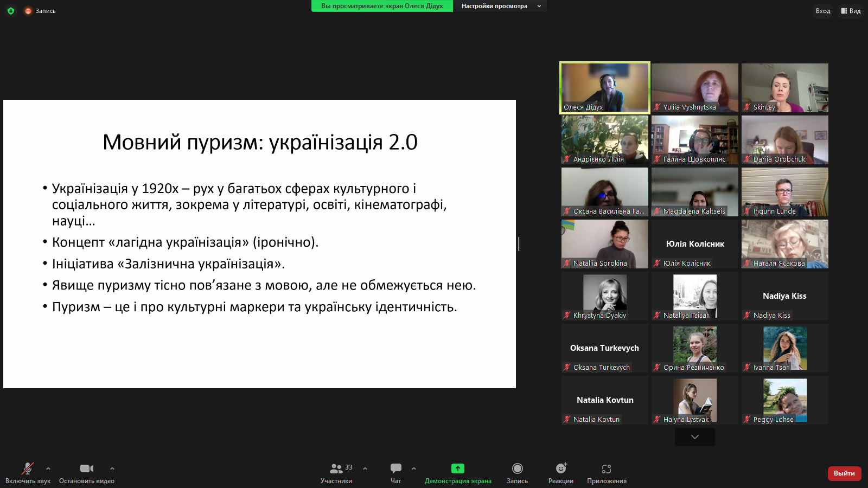Click the Record icon in bottom toolbar
Image resolution: width=868 pixels, height=488 pixels.
pyautogui.click(x=517, y=469)
